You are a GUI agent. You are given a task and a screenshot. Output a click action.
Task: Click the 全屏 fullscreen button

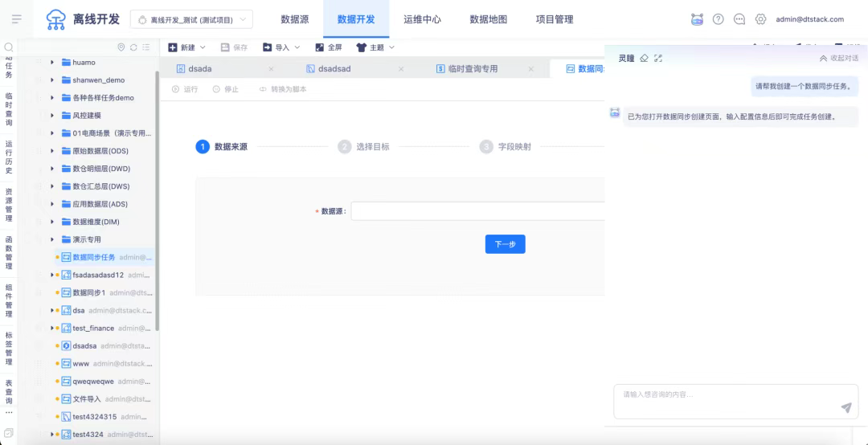[x=328, y=47]
